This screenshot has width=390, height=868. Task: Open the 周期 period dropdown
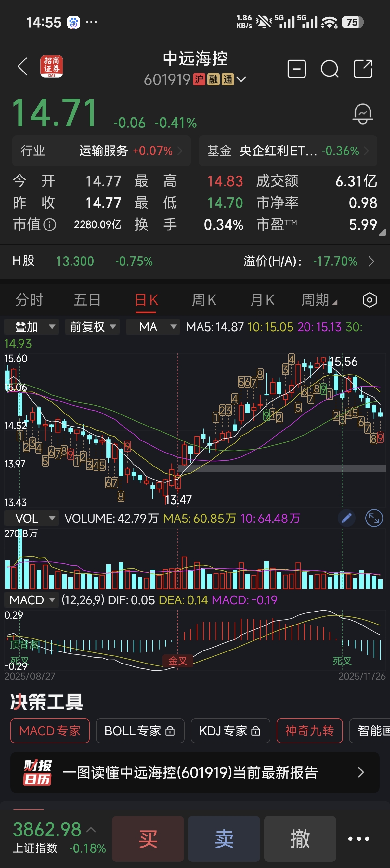[x=319, y=300]
